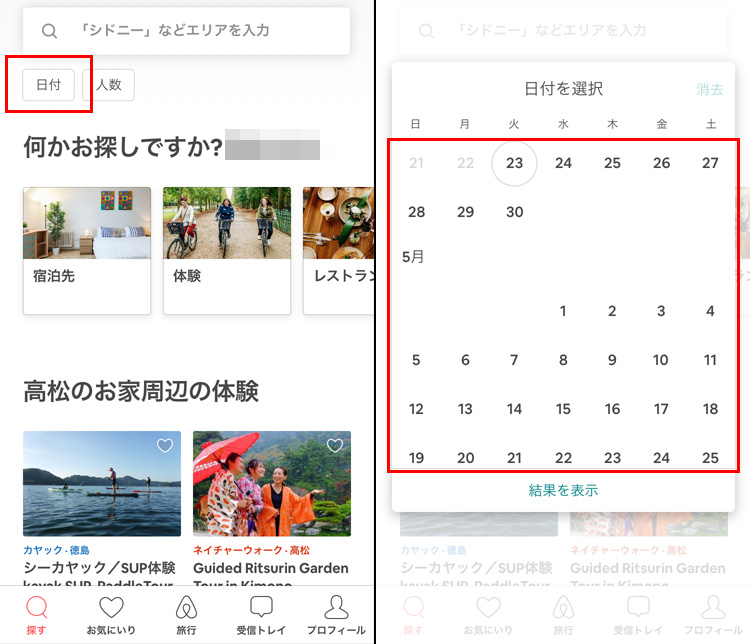Open the お気に入り tab in left screen
The width and height of the screenshot is (750, 644).
(111, 615)
